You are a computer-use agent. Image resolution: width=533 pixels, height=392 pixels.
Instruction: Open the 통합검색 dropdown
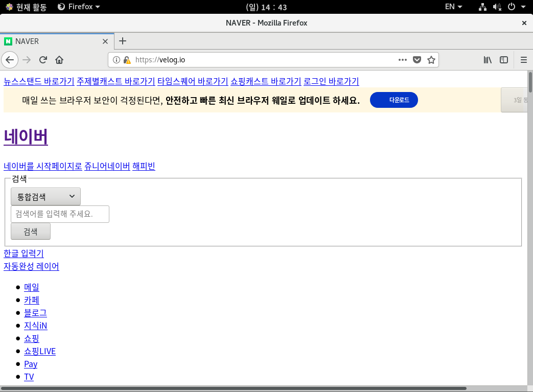click(45, 196)
